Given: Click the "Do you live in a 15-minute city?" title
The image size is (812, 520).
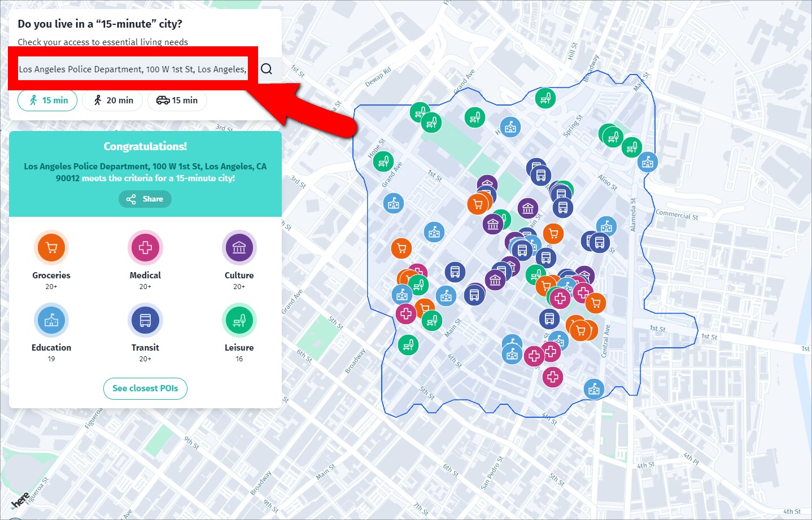Looking at the screenshot, I should point(100,24).
